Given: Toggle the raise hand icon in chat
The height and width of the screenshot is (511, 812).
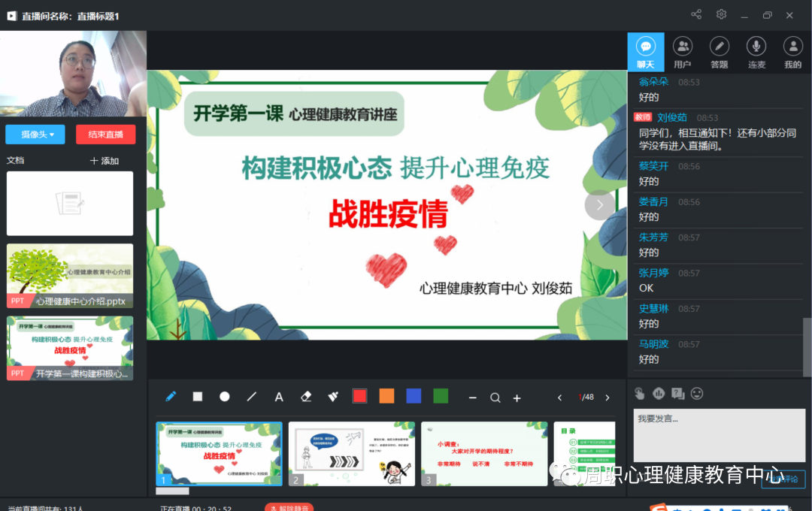Looking at the screenshot, I should [x=639, y=393].
